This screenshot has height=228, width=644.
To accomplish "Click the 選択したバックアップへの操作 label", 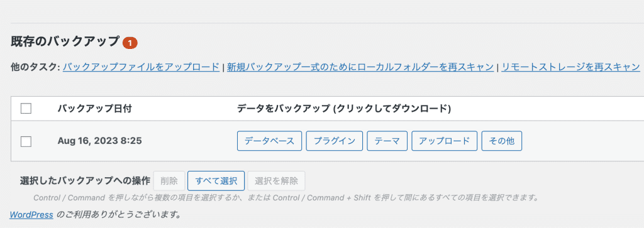I will click(x=85, y=181).
